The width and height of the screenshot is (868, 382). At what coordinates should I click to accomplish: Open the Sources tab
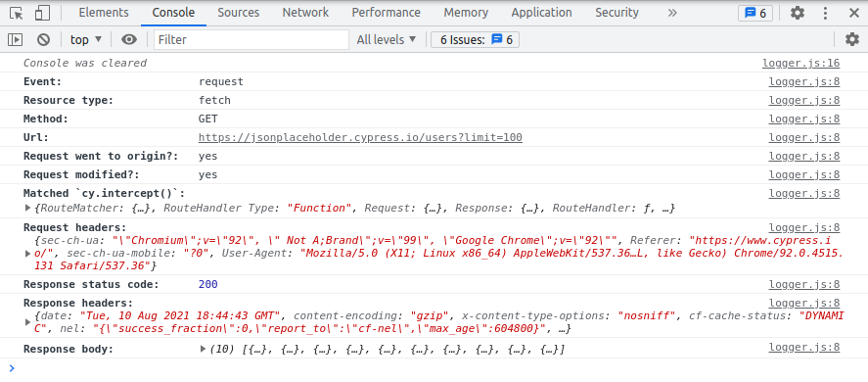pos(239,13)
